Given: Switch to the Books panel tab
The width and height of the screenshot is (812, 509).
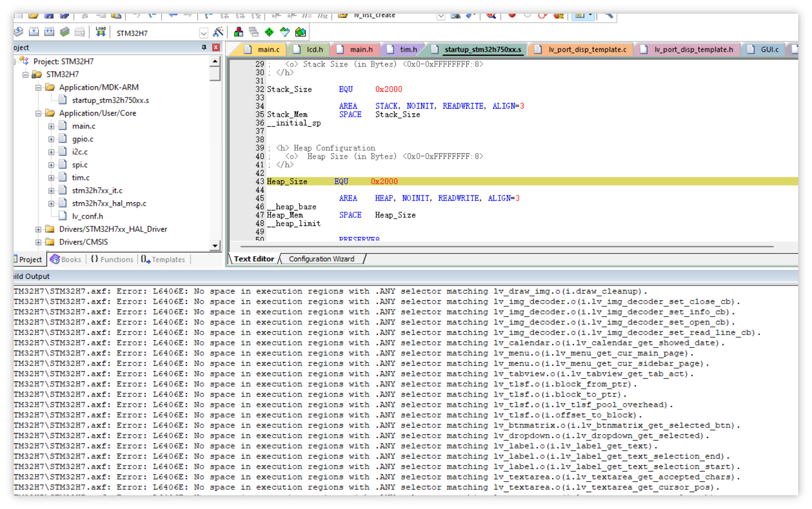Looking at the screenshot, I should click(x=66, y=259).
